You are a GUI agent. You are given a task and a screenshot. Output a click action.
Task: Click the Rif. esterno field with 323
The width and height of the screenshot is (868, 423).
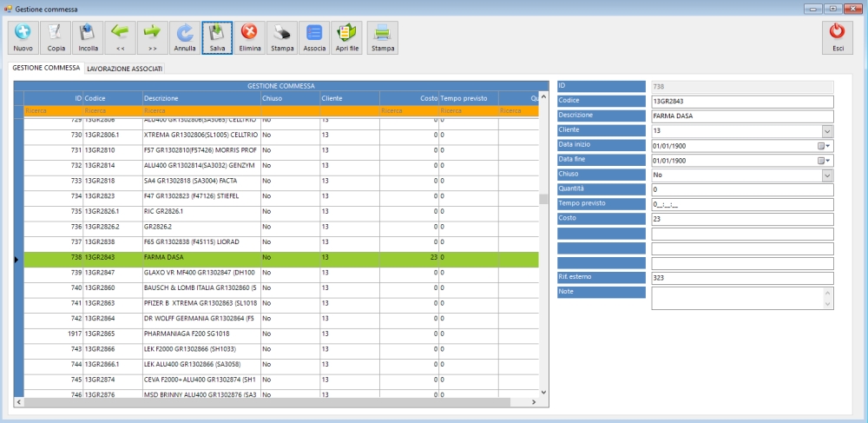[742, 278]
